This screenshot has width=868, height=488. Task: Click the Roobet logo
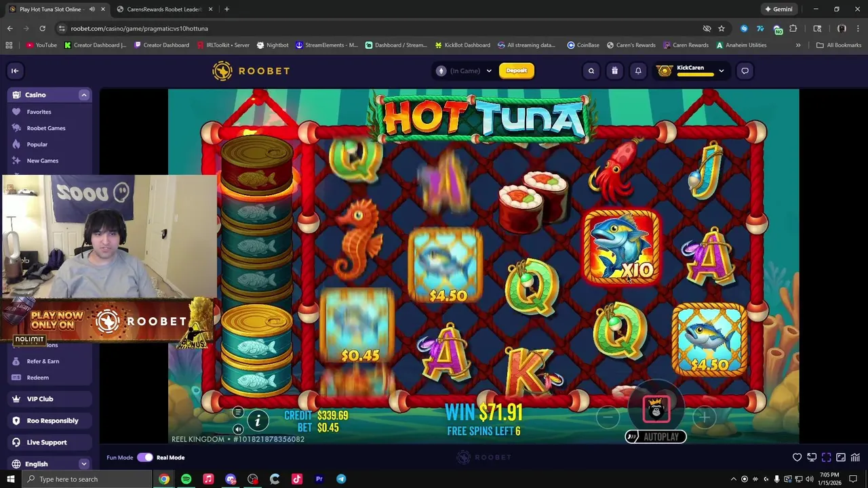tap(251, 70)
